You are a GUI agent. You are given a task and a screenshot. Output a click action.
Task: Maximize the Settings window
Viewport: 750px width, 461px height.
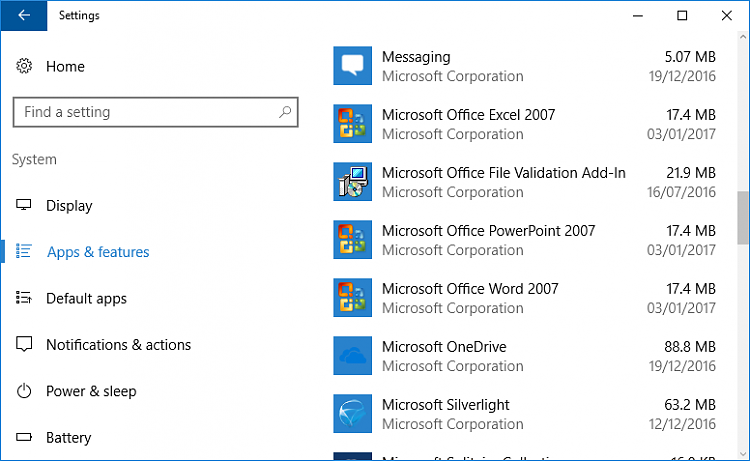coord(682,15)
